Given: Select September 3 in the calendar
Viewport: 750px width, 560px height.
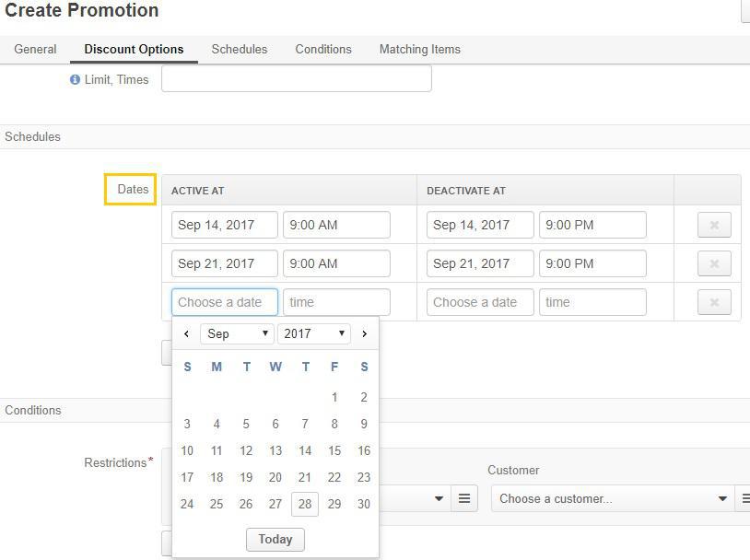Looking at the screenshot, I should coord(187,424).
